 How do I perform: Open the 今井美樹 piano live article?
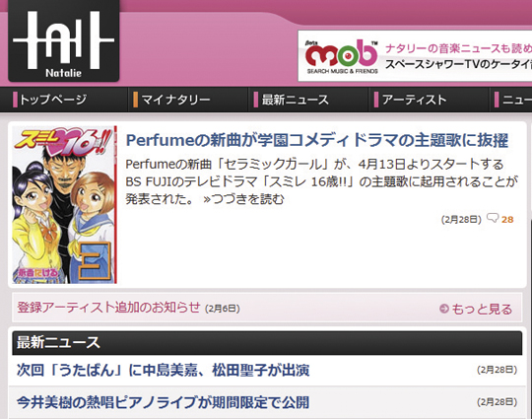(x=163, y=402)
